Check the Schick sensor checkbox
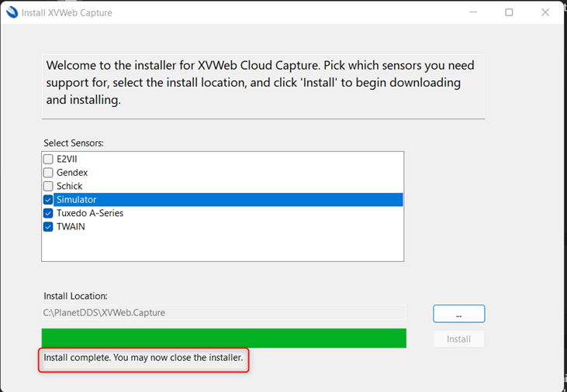Image resolution: width=567 pixels, height=392 pixels. pos(48,186)
